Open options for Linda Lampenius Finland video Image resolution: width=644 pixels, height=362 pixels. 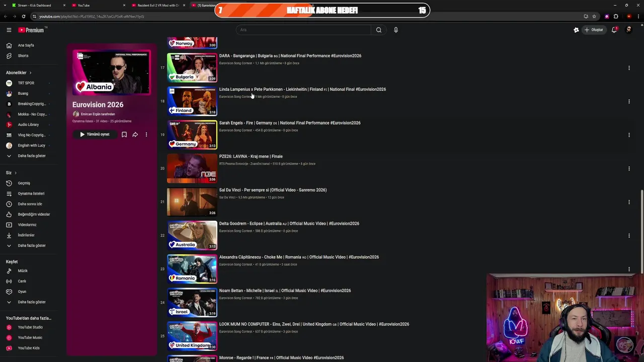click(629, 102)
